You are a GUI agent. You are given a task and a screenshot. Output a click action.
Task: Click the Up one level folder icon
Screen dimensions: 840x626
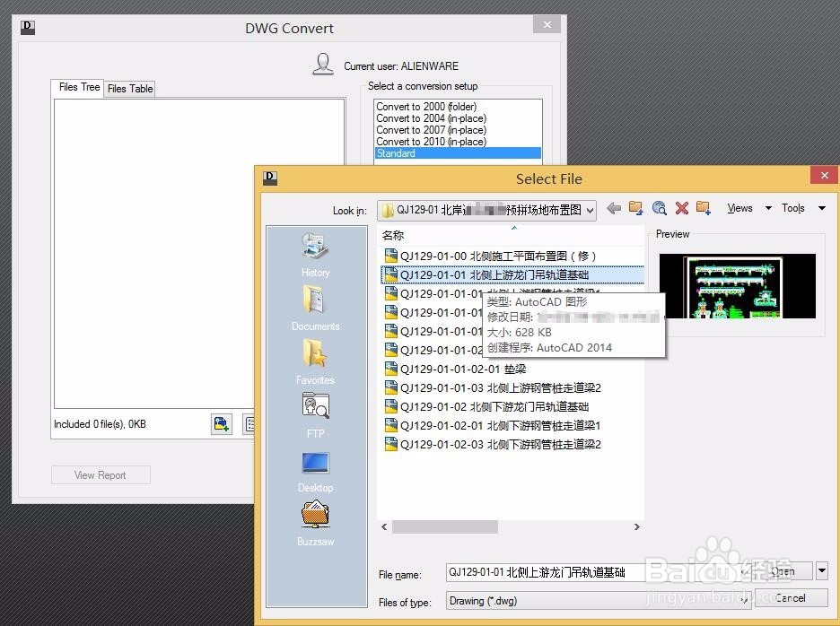(x=636, y=207)
